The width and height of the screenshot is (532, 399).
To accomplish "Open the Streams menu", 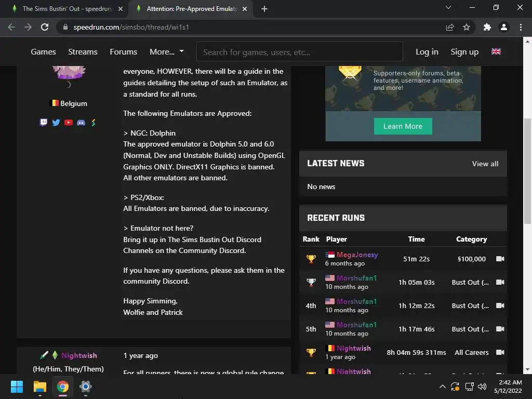I will click(x=83, y=52).
